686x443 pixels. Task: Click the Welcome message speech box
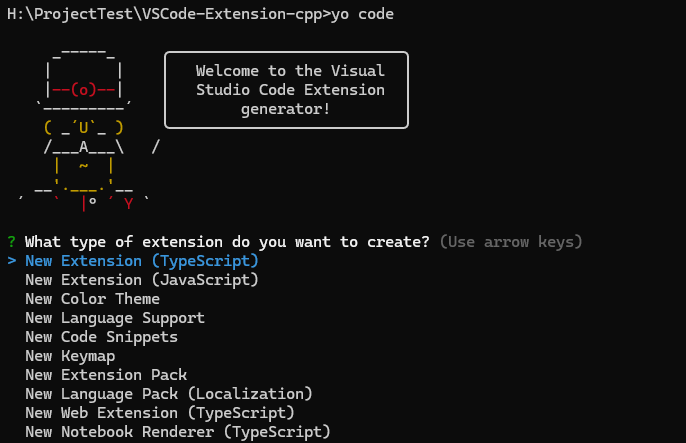[285, 90]
